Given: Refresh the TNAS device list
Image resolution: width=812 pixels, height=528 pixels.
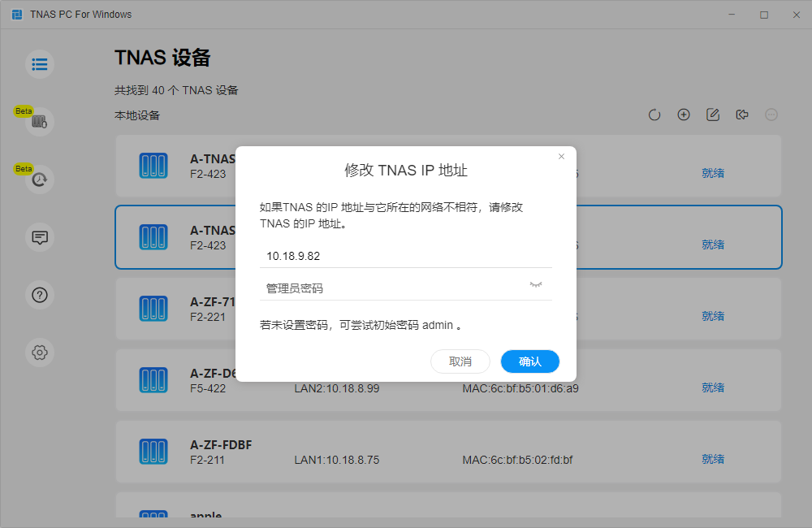Looking at the screenshot, I should tap(654, 115).
